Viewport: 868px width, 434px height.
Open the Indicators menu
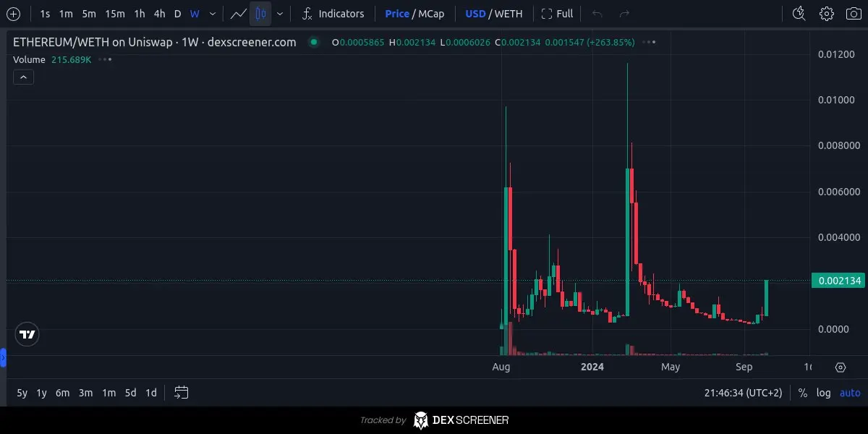[x=333, y=14]
